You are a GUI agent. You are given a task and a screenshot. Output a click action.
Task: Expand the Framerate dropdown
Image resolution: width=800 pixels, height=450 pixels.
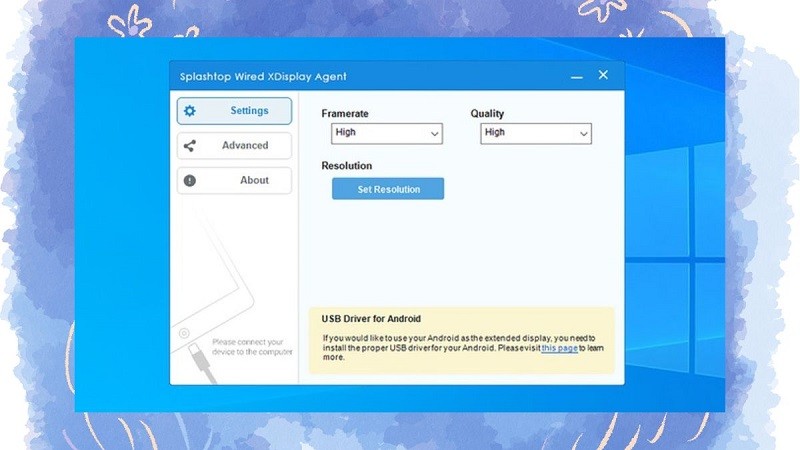[x=387, y=134]
